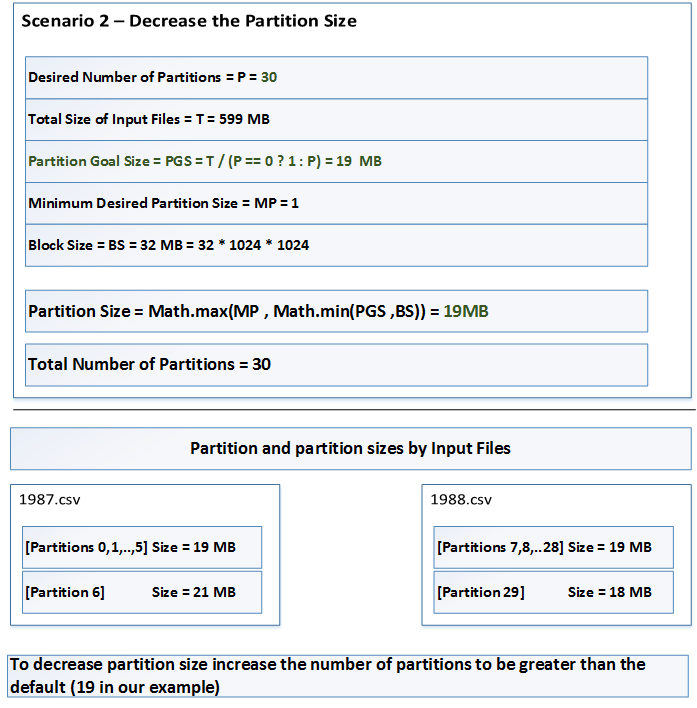Click the green value 30 for P
This screenshot has height=708, width=697.
[269, 77]
